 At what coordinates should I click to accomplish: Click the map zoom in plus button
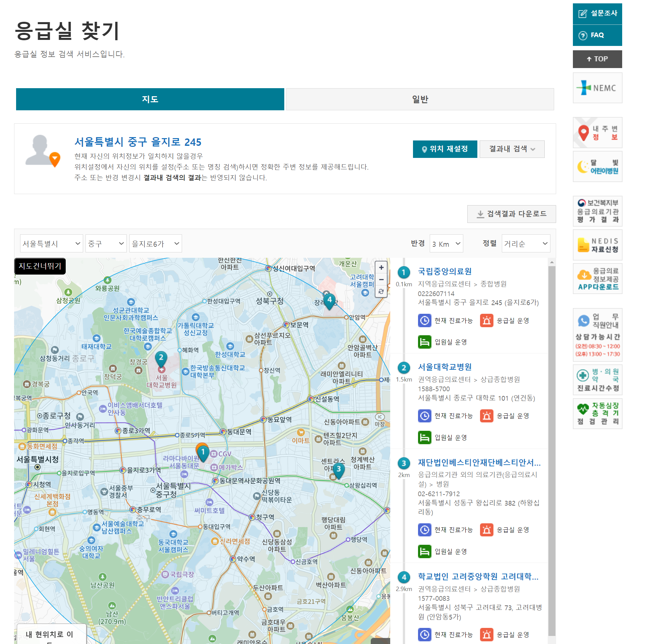click(x=381, y=268)
